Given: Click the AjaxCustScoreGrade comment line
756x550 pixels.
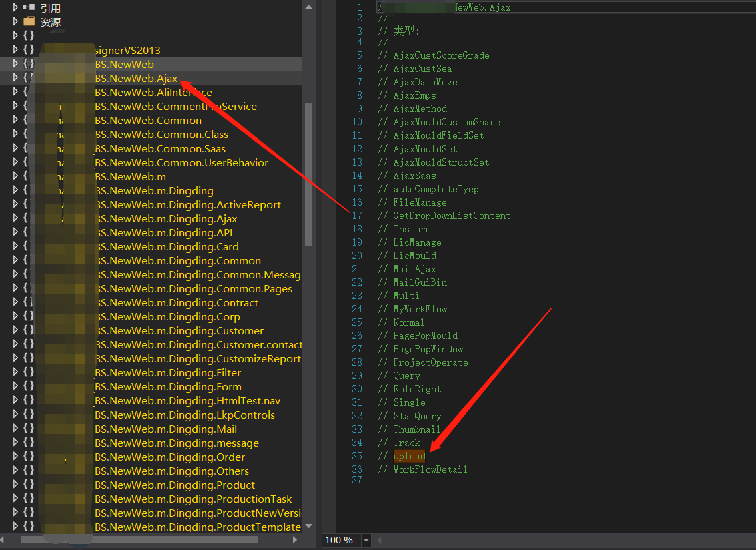Looking at the screenshot, I should click(434, 55).
